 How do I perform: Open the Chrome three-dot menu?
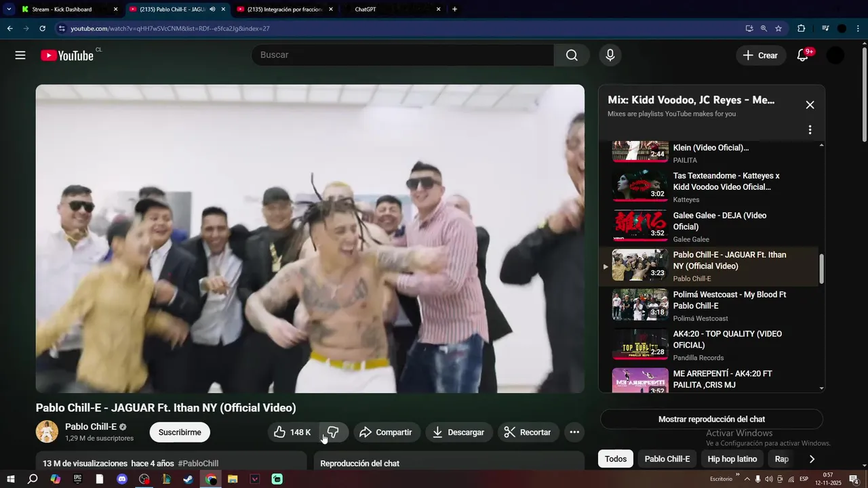(859, 28)
